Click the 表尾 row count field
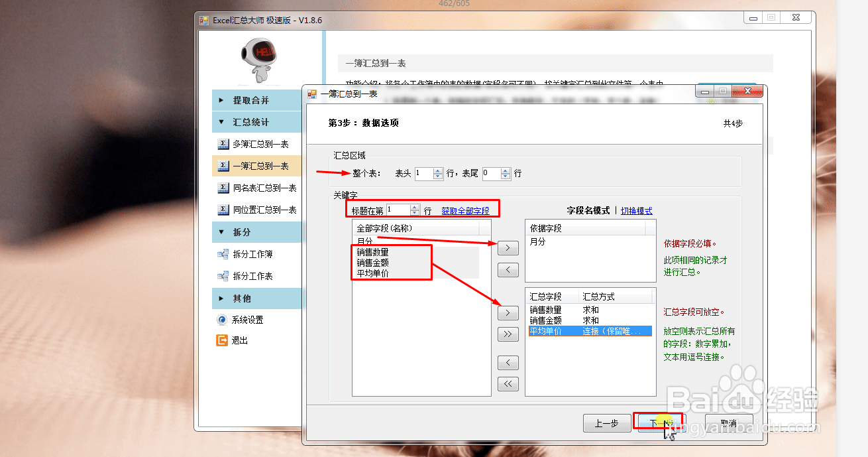 [491, 174]
